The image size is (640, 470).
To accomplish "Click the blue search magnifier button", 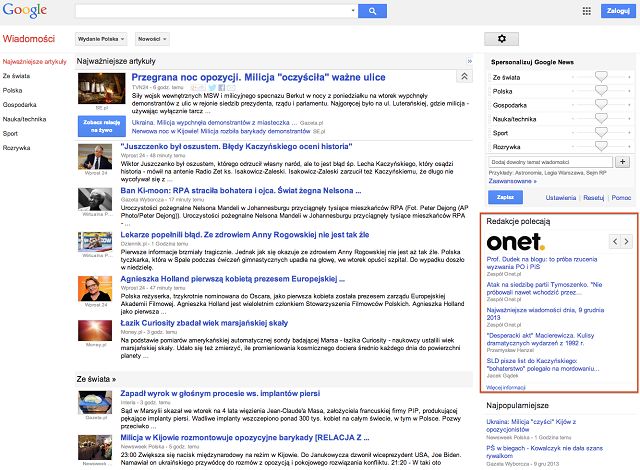I will (372, 11).
